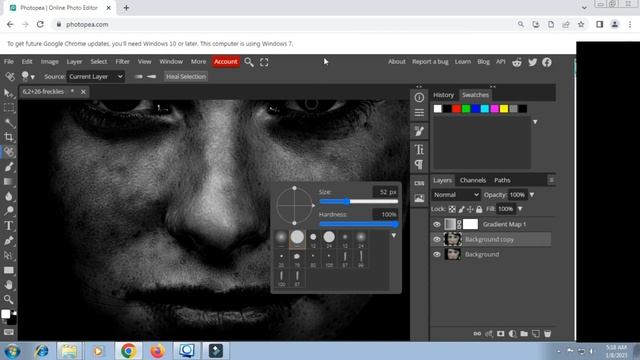Open the Learn link
The height and width of the screenshot is (360, 640).
click(x=462, y=62)
